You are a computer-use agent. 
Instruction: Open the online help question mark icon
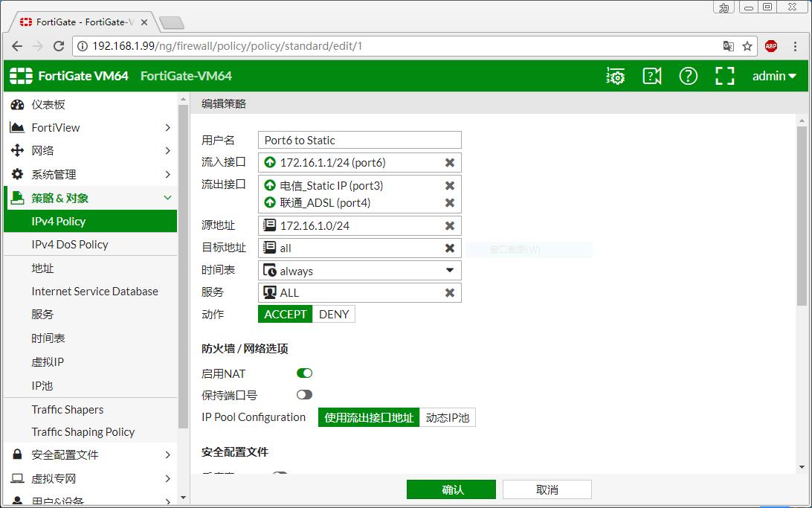pyautogui.click(x=688, y=75)
